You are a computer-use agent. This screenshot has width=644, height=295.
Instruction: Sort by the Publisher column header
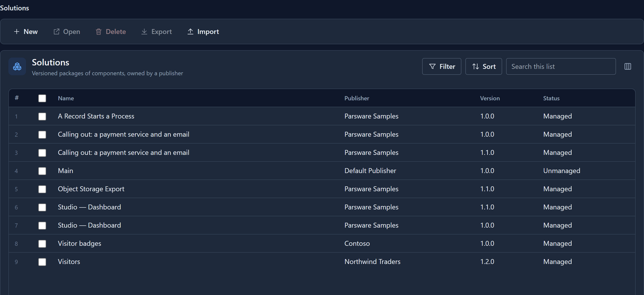click(357, 98)
